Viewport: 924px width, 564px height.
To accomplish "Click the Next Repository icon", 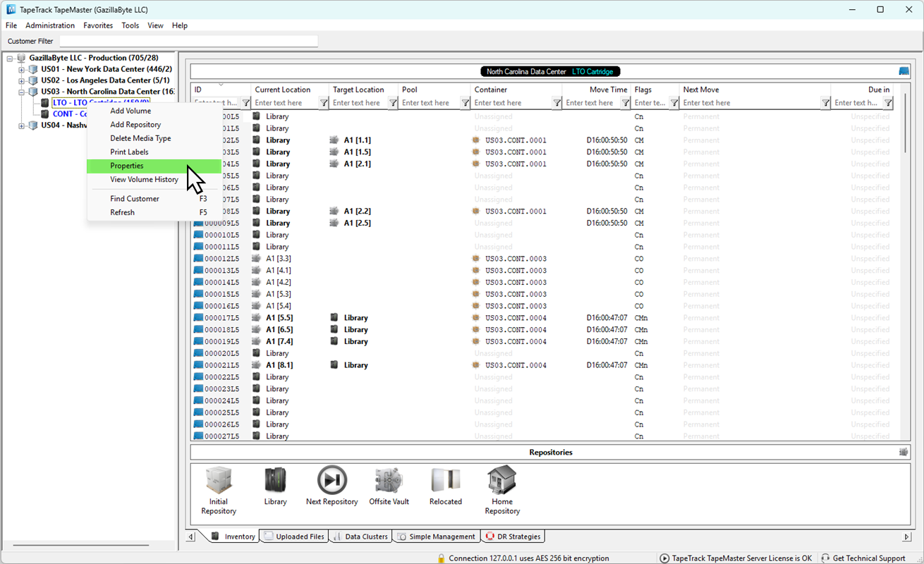I will tap(332, 480).
